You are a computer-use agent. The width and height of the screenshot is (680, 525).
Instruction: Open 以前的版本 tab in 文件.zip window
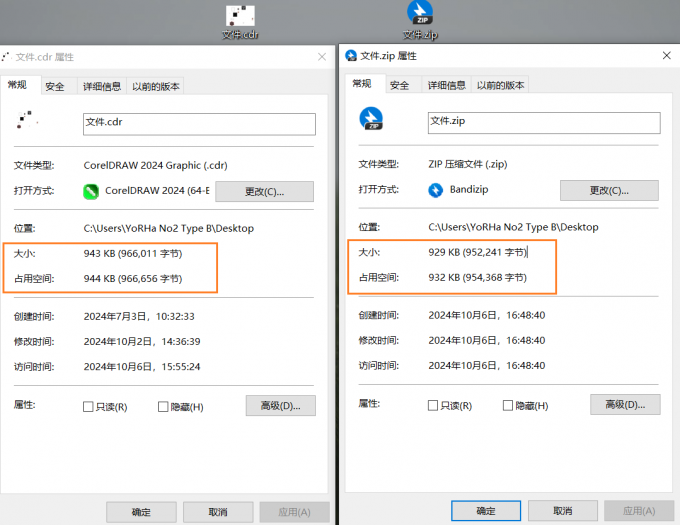point(500,85)
